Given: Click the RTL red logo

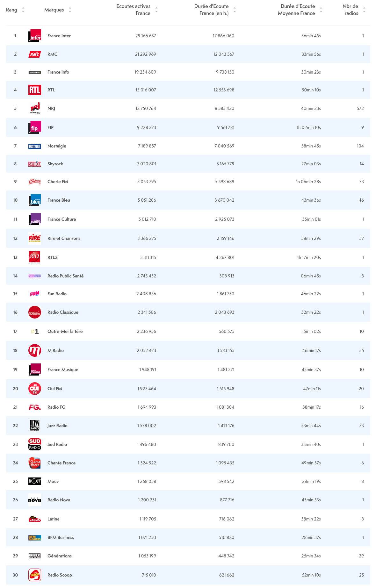Looking at the screenshot, I should point(35,90).
